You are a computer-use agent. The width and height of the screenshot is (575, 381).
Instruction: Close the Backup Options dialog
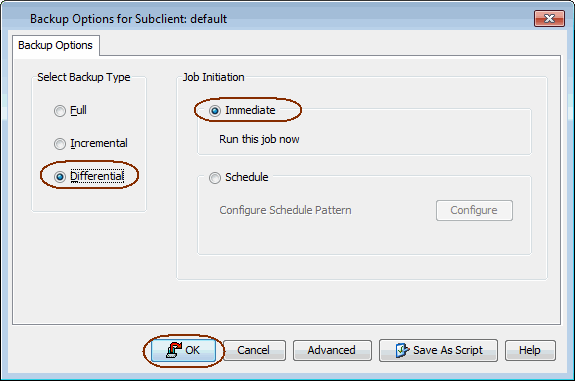[x=549, y=19]
